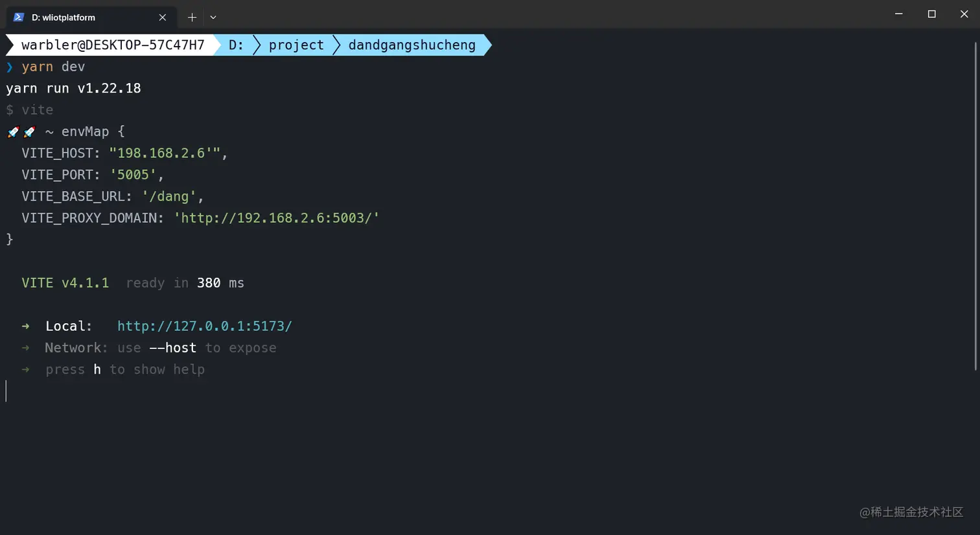
Task: Click the project segment in the breadcrumb path
Action: click(x=296, y=45)
